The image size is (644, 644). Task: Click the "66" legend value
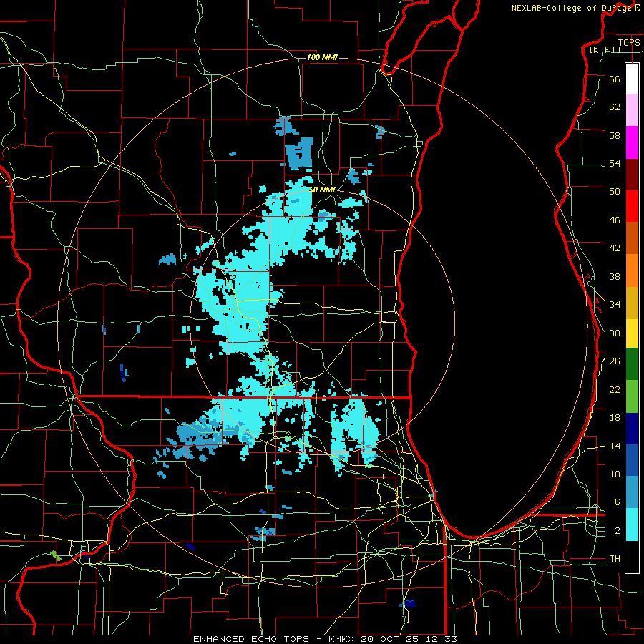tap(615, 79)
